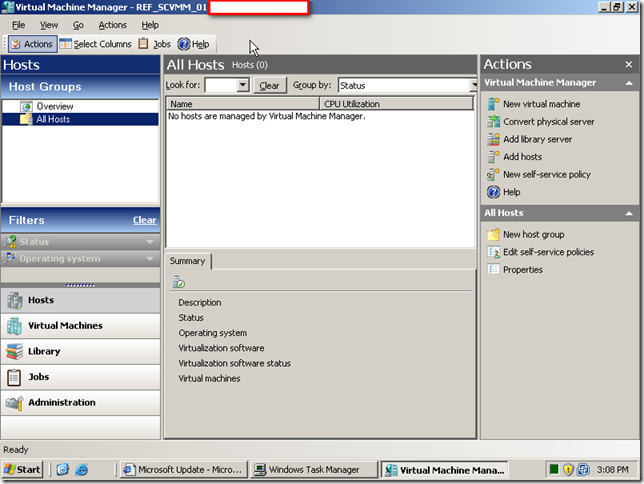Click the Show Desktop quick launch icon
The width and height of the screenshot is (644, 484).
[x=63, y=470]
